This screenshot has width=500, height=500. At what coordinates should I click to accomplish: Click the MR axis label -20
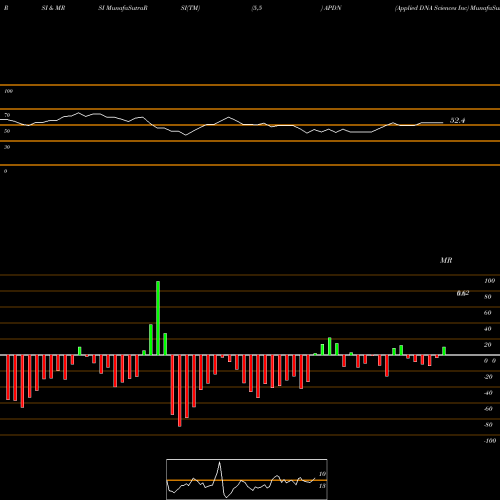[x=488, y=377]
